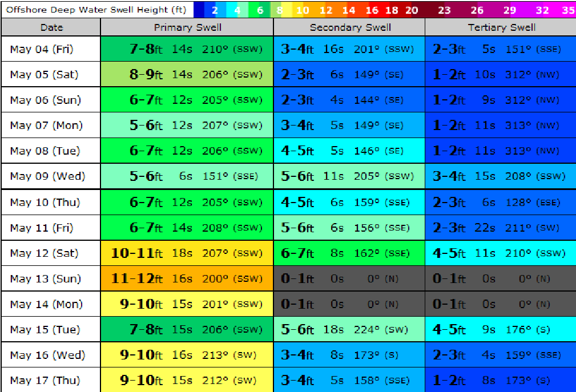Select the 10 ft yellow legend swatch
This screenshot has width=576, height=392.
click(303, 10)
